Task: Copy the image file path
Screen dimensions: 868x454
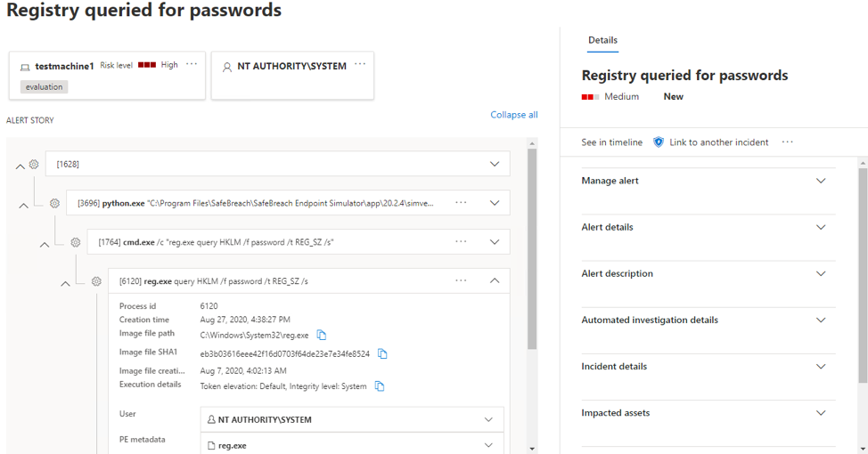Action: 322,336
